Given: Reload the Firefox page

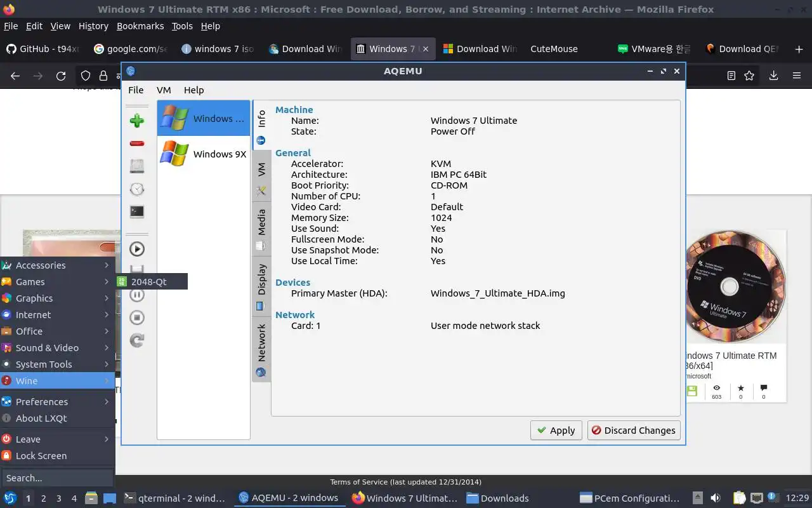Looking at the screenshot, I should pyautogui.click(x=61, y=76).
